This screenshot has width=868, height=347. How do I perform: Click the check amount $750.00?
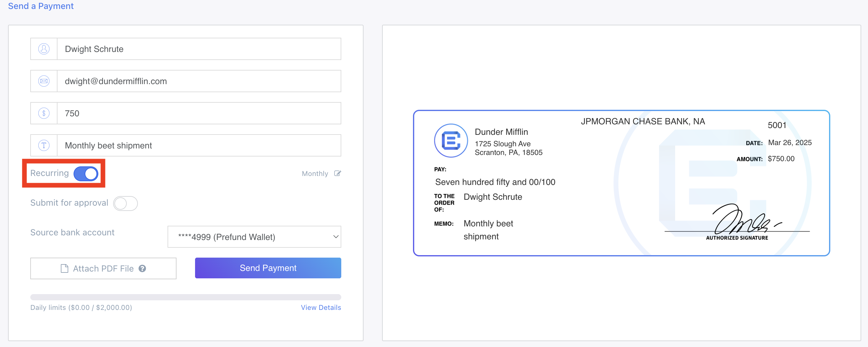click(781, 159)
